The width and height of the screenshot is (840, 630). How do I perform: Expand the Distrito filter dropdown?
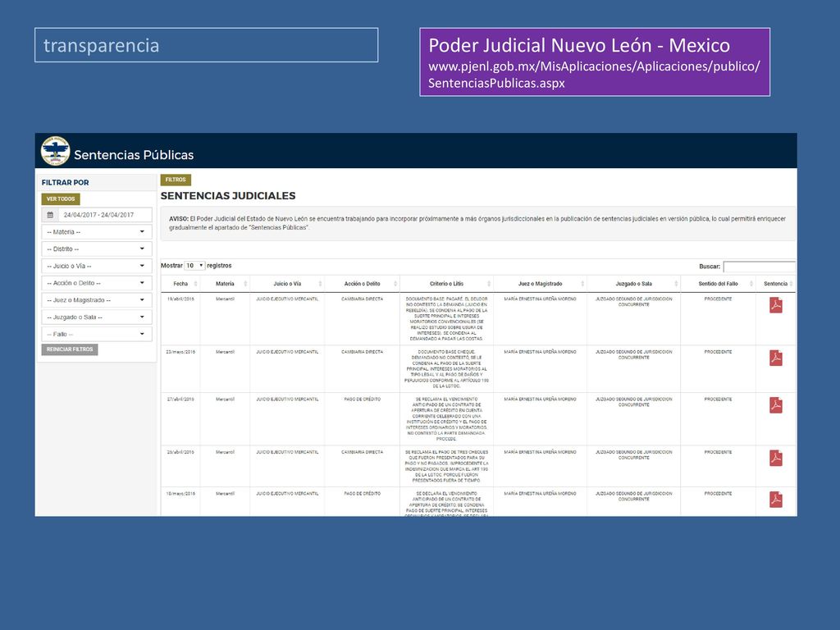pos(97,249)
